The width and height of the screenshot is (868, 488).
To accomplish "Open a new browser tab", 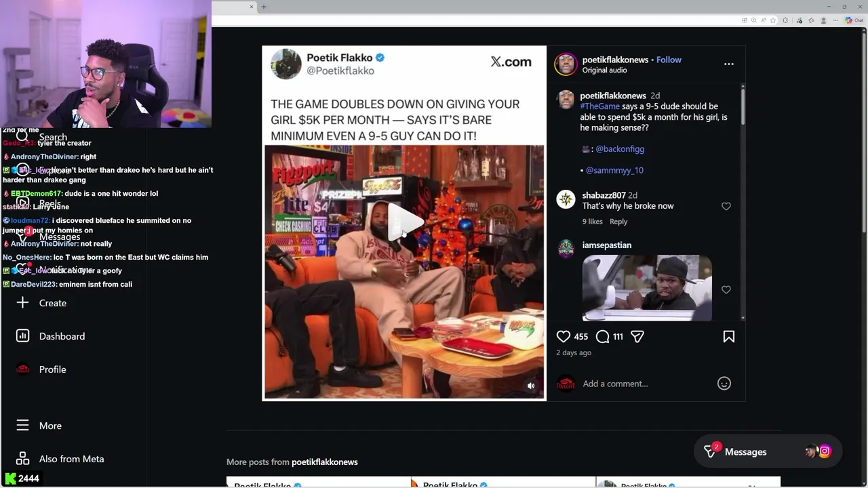I will click(x=264, y=7).
